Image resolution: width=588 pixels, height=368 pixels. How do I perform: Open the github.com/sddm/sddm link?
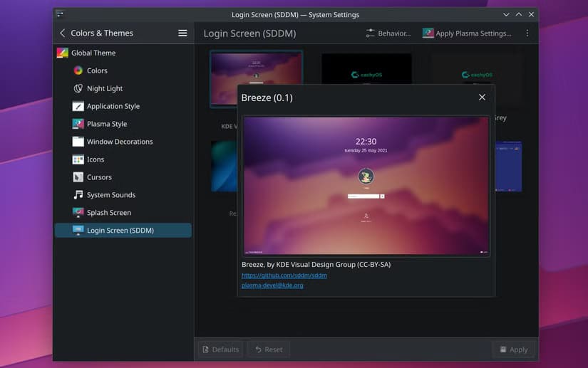pos(284,275)
